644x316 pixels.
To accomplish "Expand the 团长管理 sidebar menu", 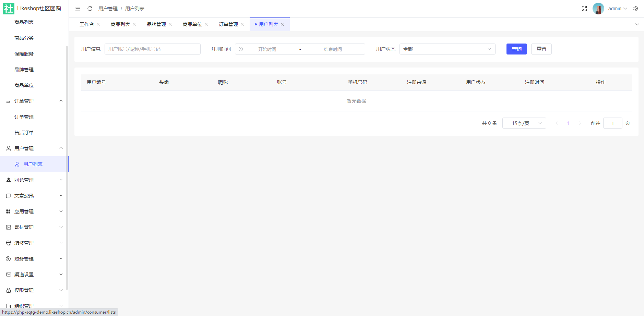I will [x=34, y=180].
